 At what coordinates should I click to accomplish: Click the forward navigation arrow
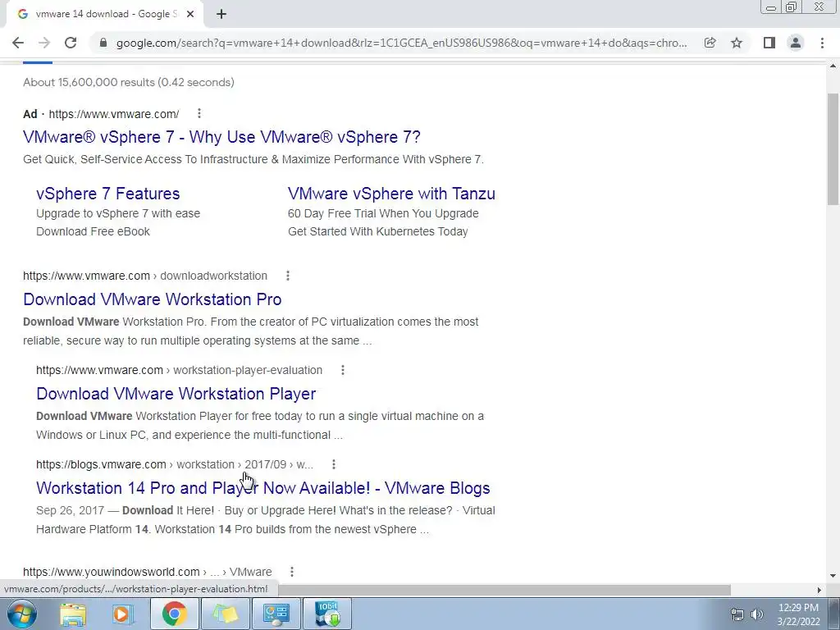44,43
